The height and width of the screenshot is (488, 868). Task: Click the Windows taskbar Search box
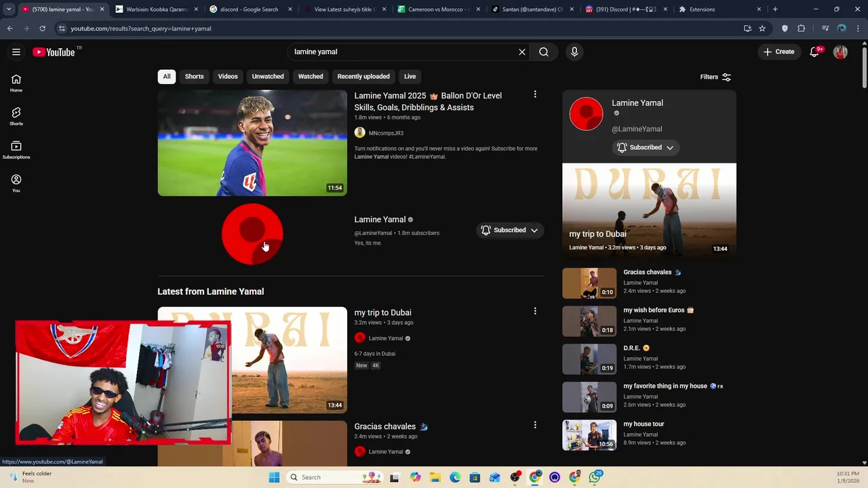336,477
